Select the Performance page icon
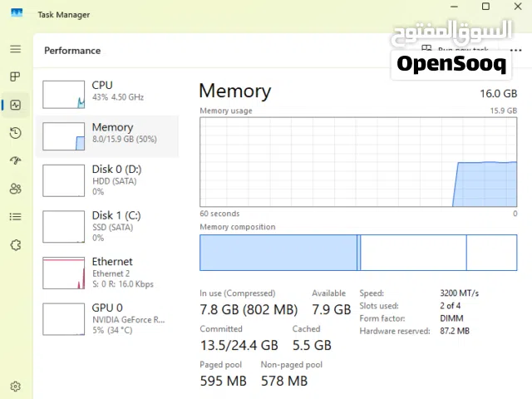The height and width of the screenshot is (399, 532). point(15,105)
